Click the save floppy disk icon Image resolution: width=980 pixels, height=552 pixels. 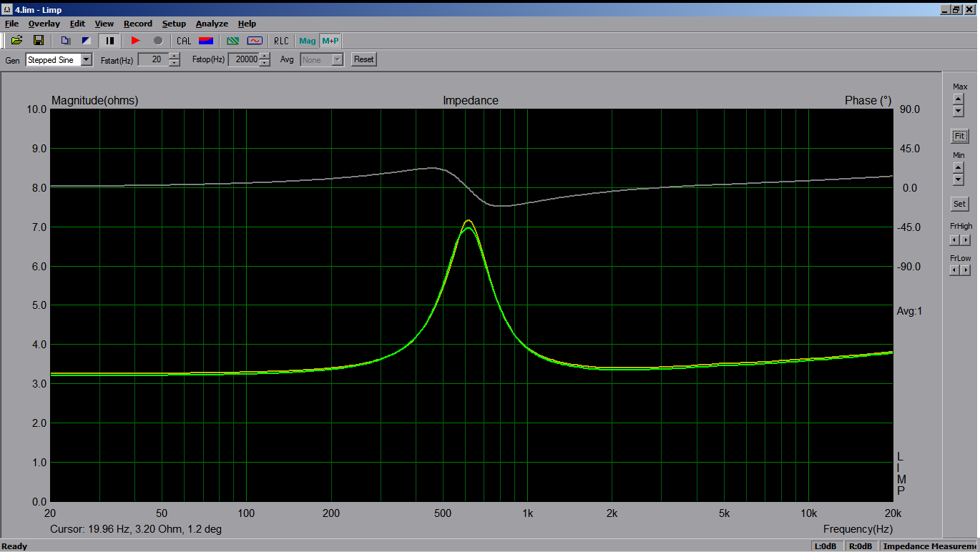tap(39, 41)
